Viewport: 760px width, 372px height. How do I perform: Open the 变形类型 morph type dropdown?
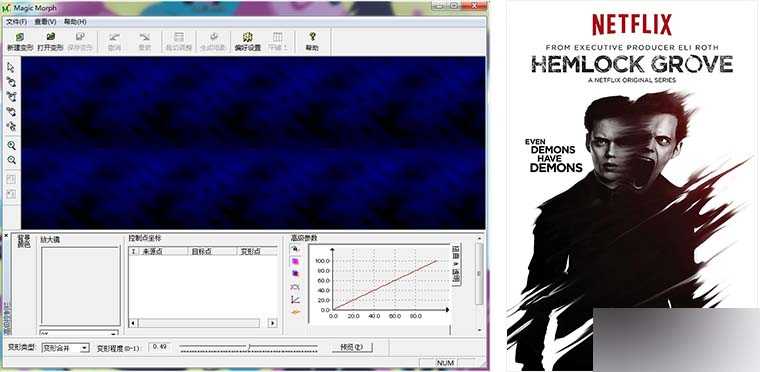[65, 348]
